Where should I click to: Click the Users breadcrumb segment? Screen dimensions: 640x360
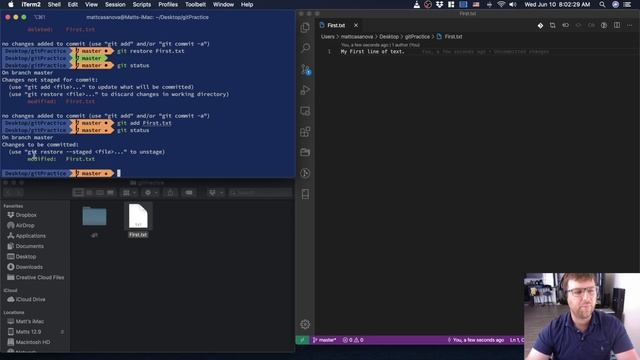[328, 37]
